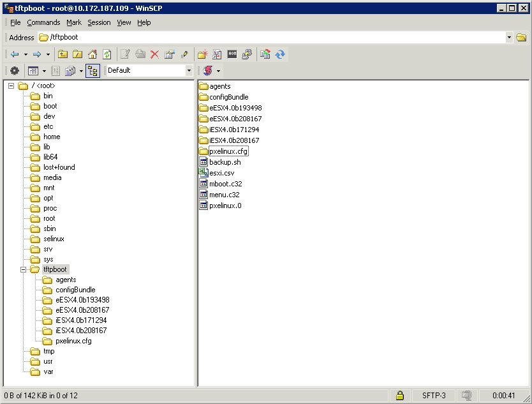
Task: Click SFTP-3 protocol status text
Action: [x=434, y=396]
